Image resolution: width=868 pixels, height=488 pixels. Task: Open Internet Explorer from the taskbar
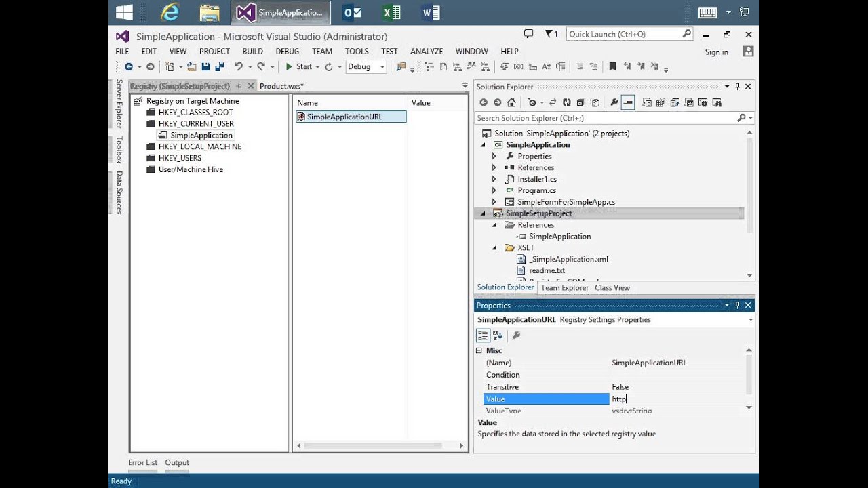170,12
